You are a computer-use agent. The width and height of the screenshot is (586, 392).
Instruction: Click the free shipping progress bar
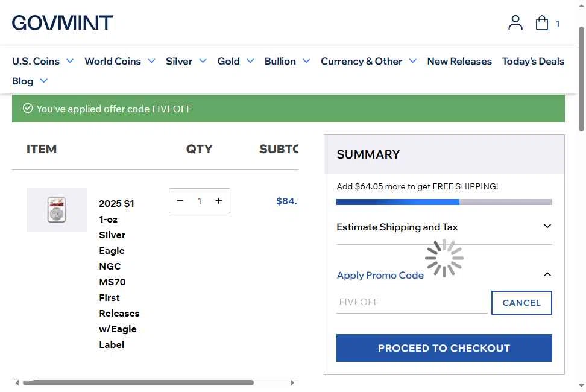pyautogui.click(x=444, y=202)
